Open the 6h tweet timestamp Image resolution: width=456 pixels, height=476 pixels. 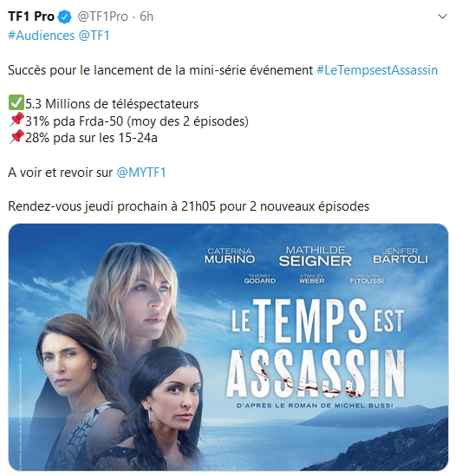tap(147, 16)
